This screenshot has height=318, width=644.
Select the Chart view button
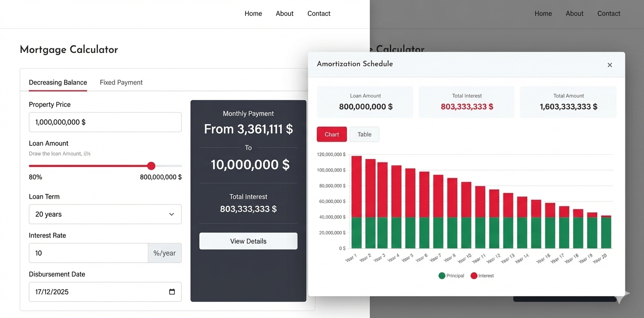[332, 134]
